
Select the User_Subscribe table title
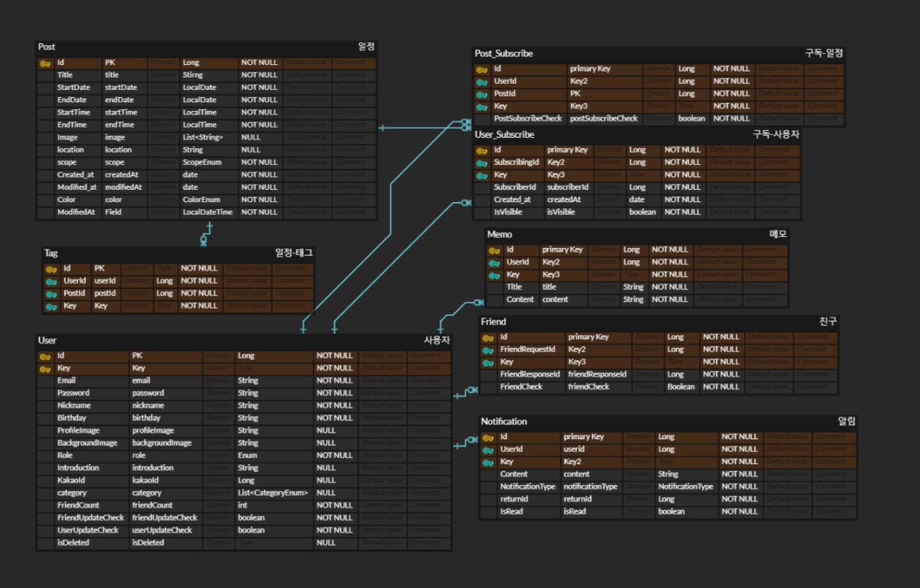point(504,134)
